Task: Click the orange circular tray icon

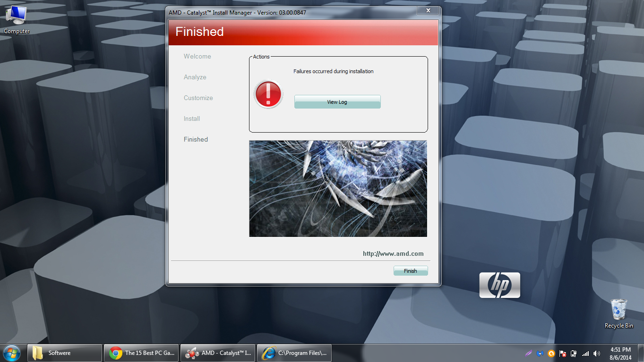Action: pyautogui.click(x=551, y=354)
